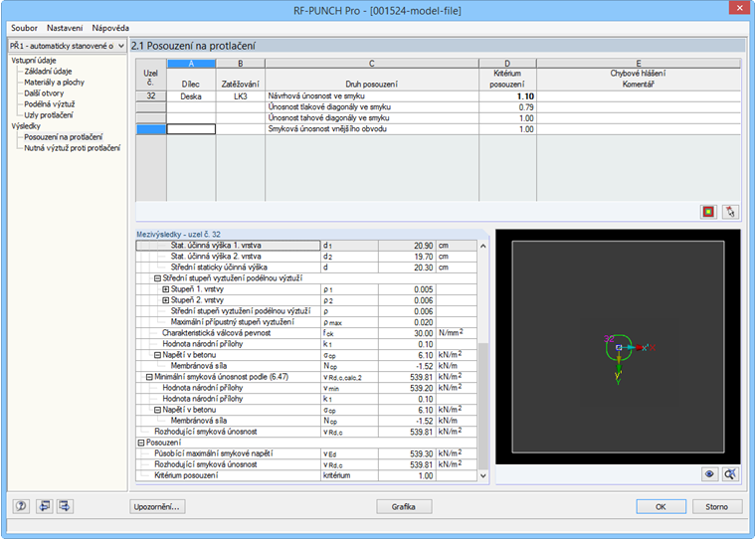Viewport: 756px width, 539px height.
Task: Collapse Minimální smyková únosnost podle (6.47)
Action: coord(149,377)
